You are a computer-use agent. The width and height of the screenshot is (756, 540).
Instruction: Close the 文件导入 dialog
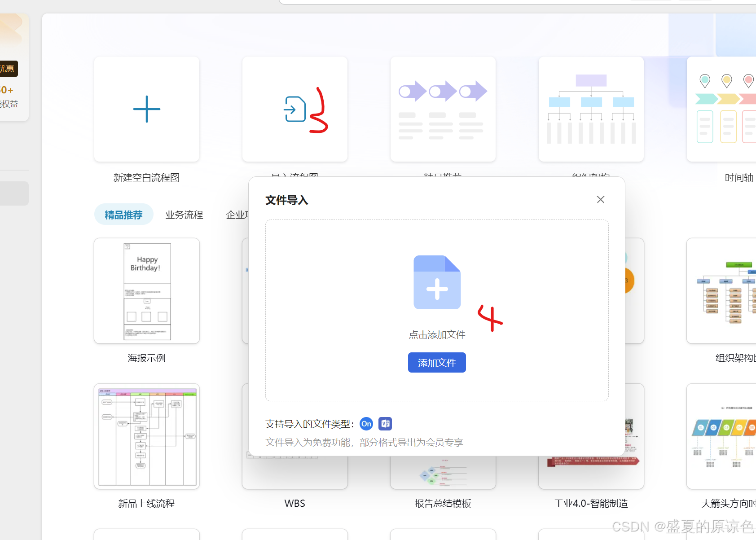pyautogui.click(x=601, y=199)
